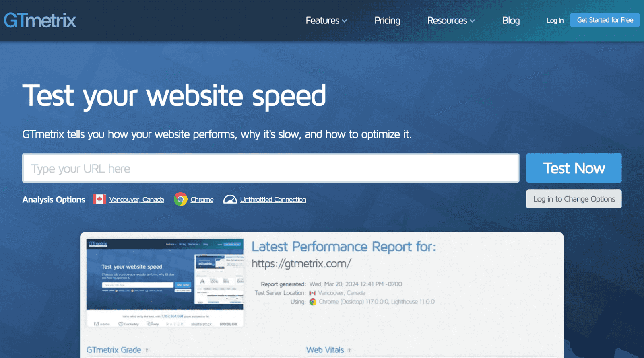
Task: Click the GTmetrix Grade heading
Action: pyautogui.click(x=114, y=350)
